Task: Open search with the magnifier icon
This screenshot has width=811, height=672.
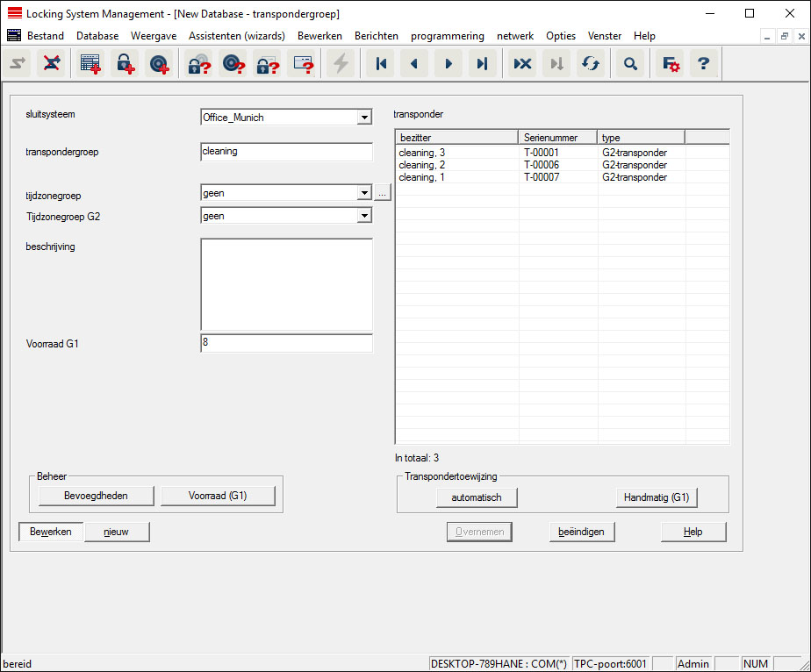Action: (x=629, y=64)
